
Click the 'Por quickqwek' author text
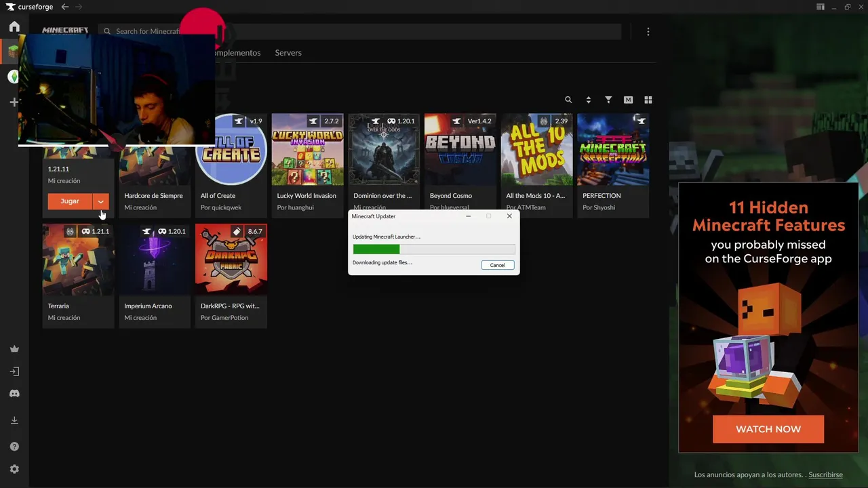click(x=221, y=207)
